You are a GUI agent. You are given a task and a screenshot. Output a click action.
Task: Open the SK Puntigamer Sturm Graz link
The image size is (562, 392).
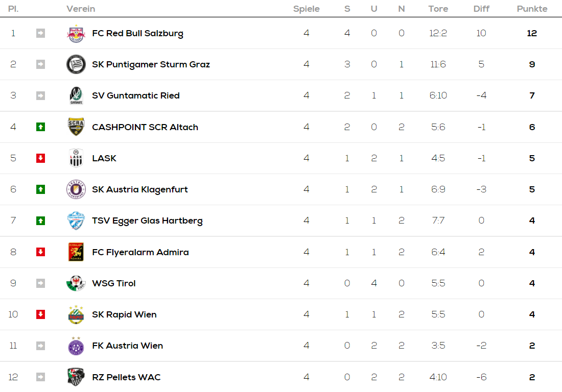coord(151,64)
